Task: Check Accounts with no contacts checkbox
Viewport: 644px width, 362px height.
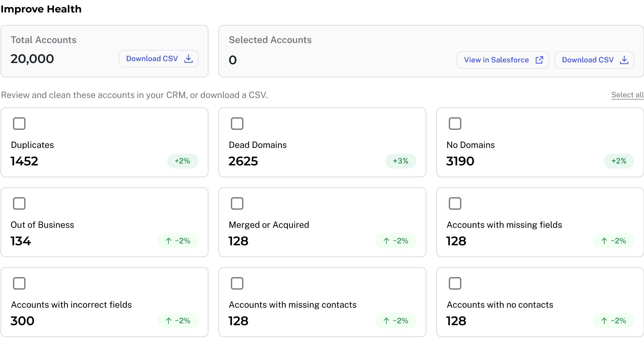Action: (x=455, y=283)
